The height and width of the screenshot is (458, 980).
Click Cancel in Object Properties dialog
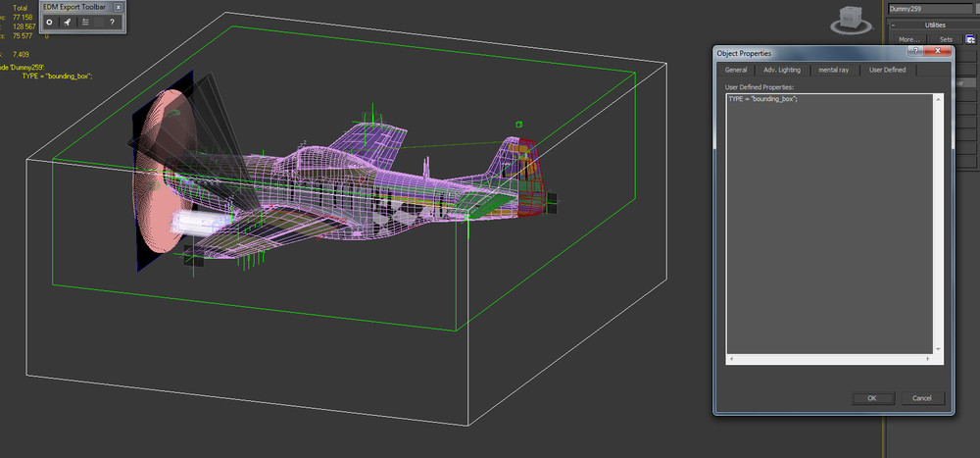(x=922, y=398)
